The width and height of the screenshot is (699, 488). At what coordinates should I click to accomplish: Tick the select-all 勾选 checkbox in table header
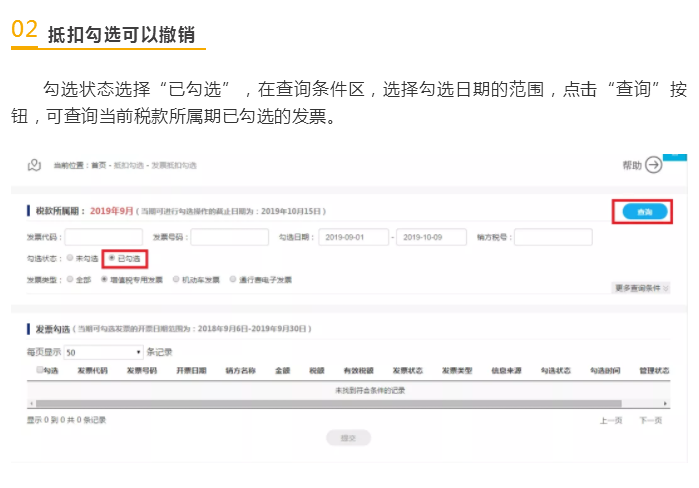[40, 370]
